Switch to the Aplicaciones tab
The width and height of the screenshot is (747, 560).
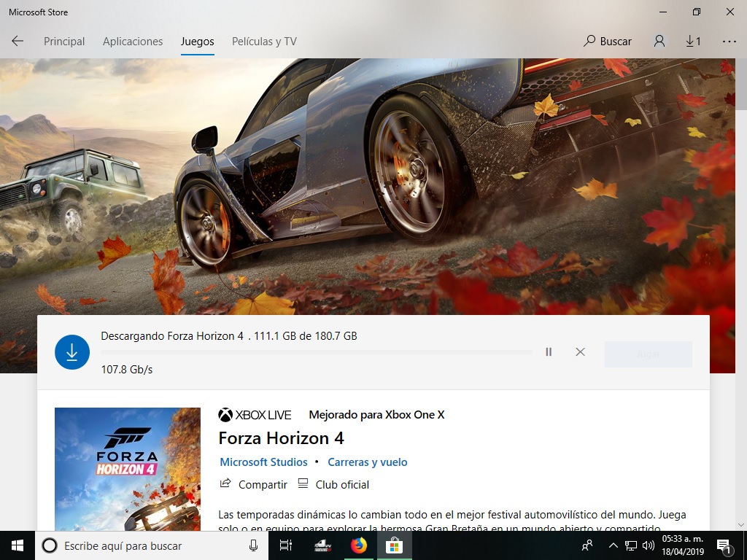pos(133,42)
